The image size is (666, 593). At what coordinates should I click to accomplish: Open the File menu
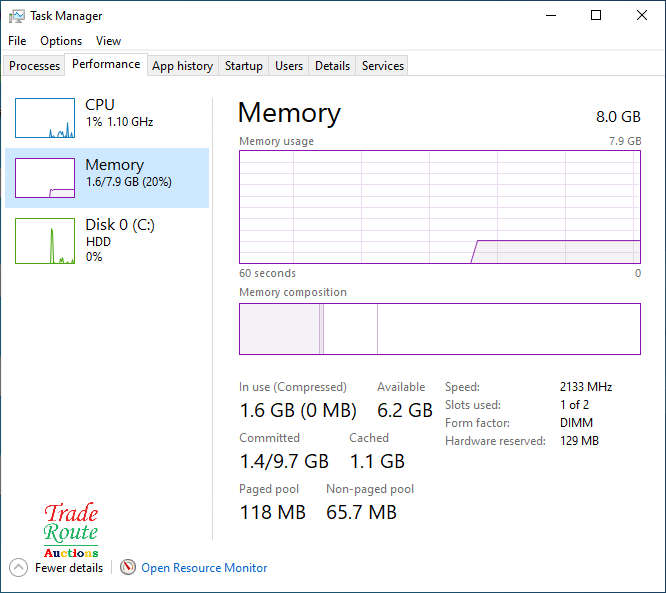pyautogui.click(x=17, y=41)
